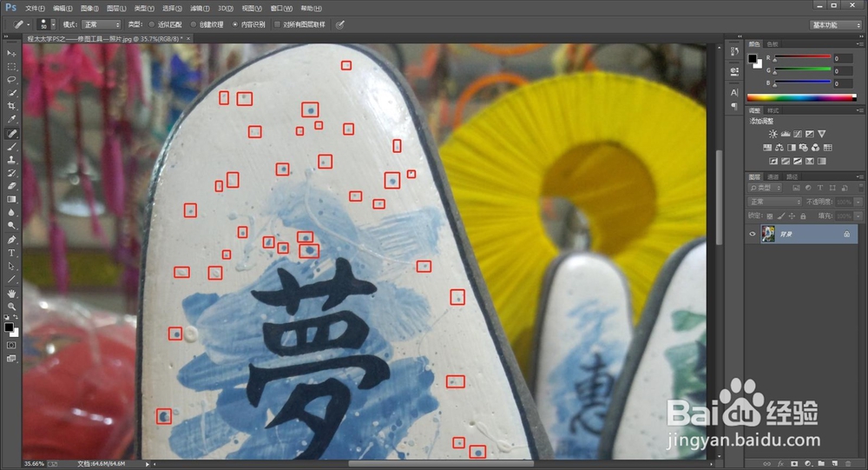The width and height of the screenshot is (868, 470).
Task: Toggle lock image pixels brush button
Action: [781, 215]
